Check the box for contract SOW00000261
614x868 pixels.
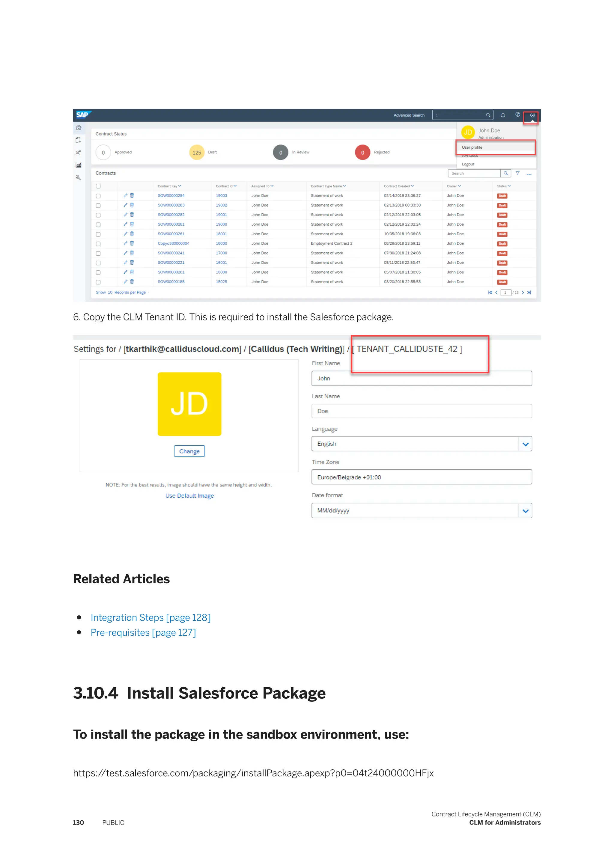click(98, 234)
